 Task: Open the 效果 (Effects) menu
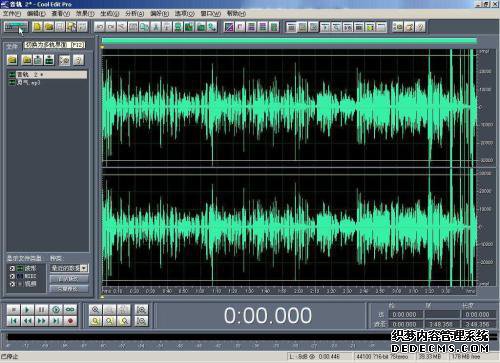[85, 13]
